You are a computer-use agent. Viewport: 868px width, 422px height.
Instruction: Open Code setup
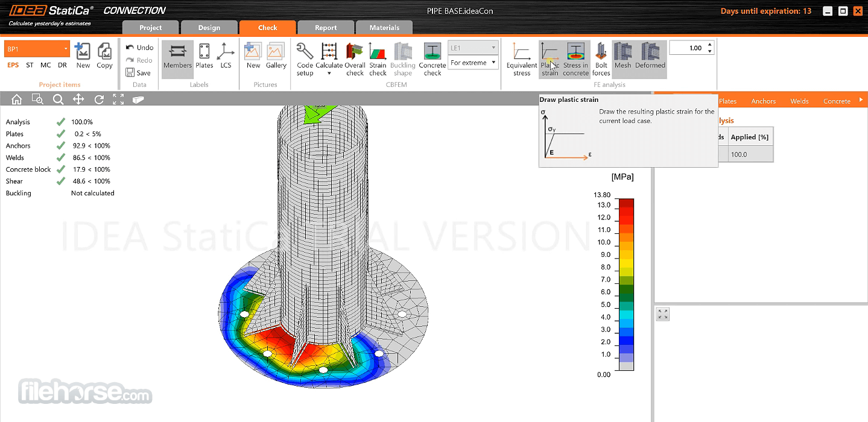(305, 59)
